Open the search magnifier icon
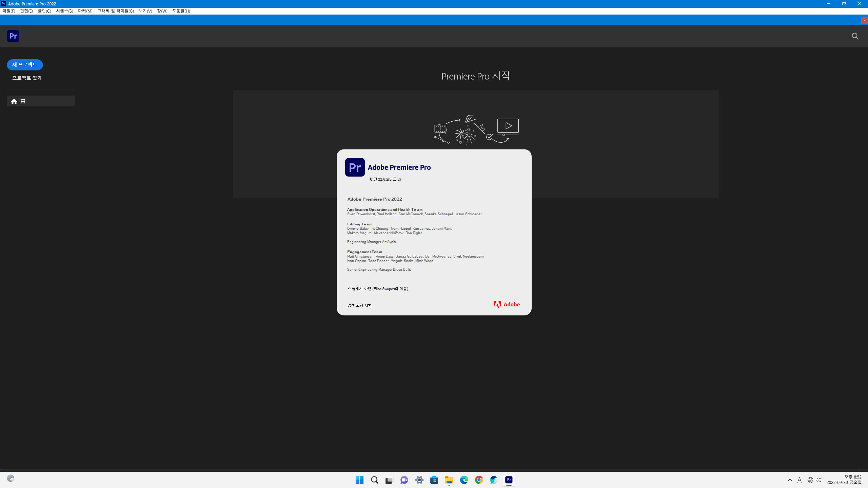Image resolution: width=868 pixels, height=488 pixels. point(855,36)
